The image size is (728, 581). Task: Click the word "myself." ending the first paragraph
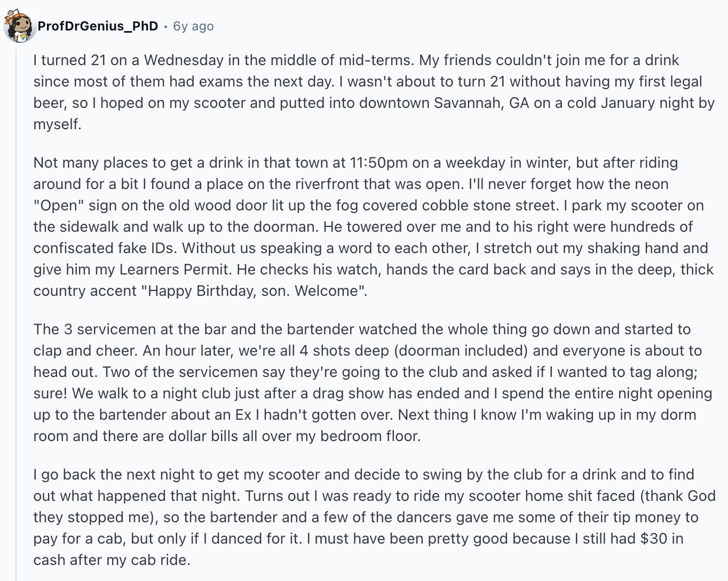tap(57, 124)
